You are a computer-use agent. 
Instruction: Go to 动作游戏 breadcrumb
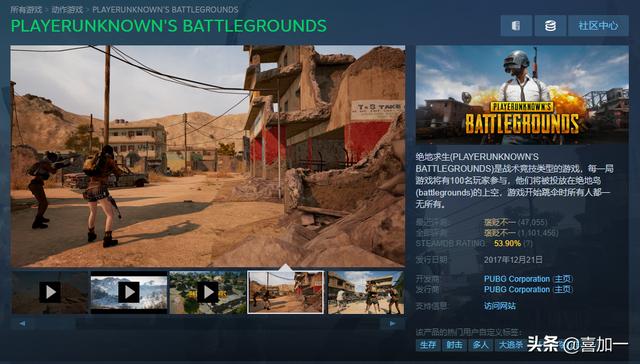point(67,9)
